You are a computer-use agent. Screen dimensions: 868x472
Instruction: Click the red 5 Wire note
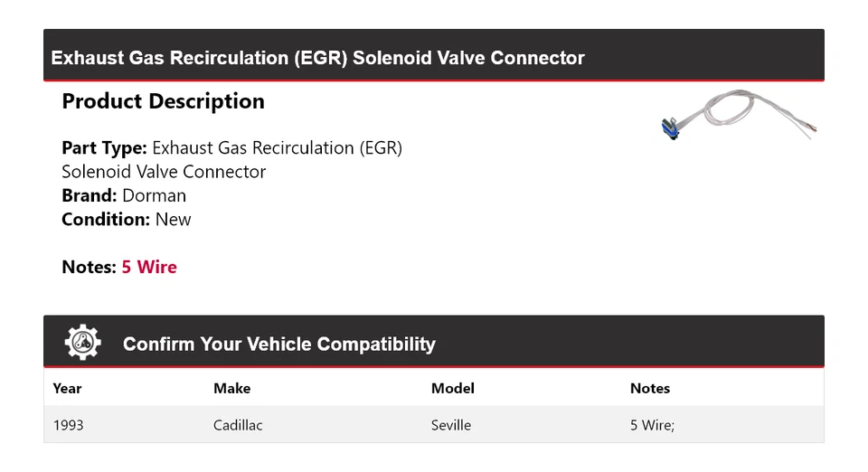[149, 267]
